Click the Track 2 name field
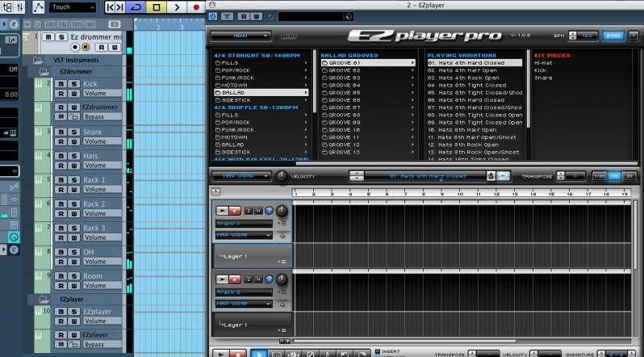This screenshot has height=357, width=644. click(x=244, y=292)
